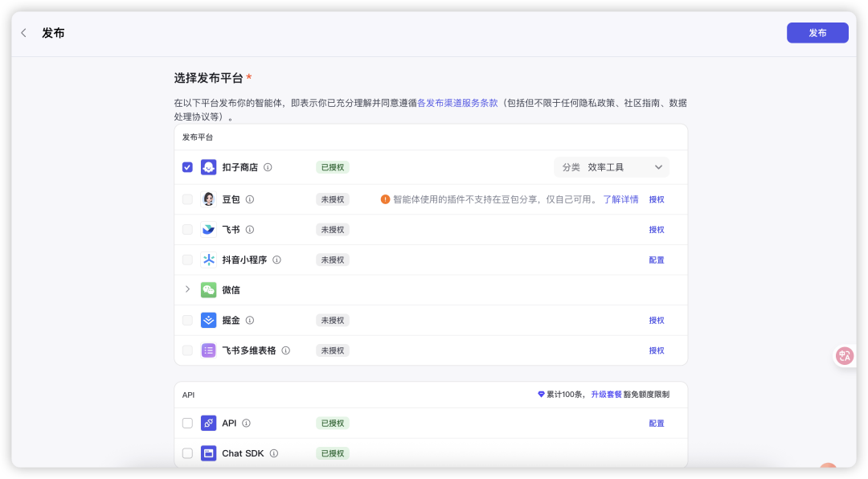
Task: Click the 发布 button
Action: coord(817,32)
